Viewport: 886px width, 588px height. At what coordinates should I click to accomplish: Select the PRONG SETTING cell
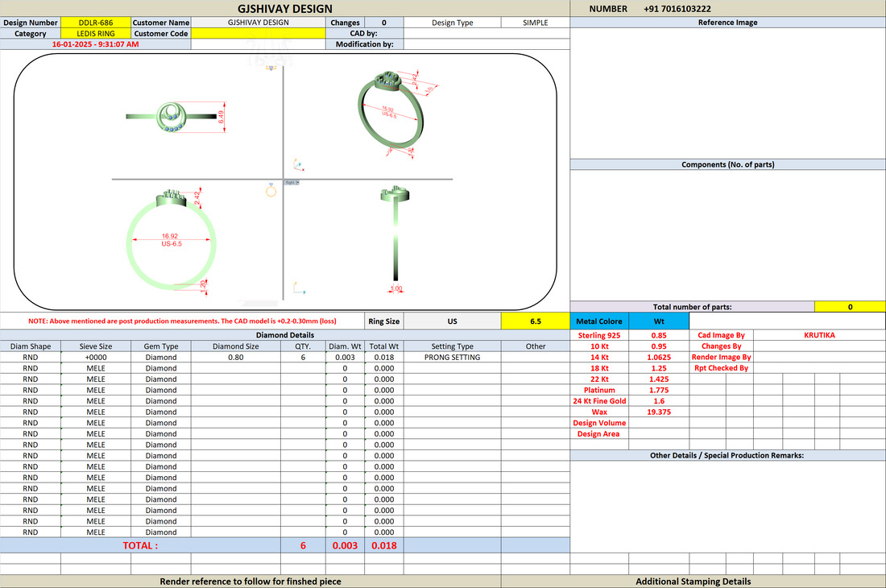(x=452, y=357)
